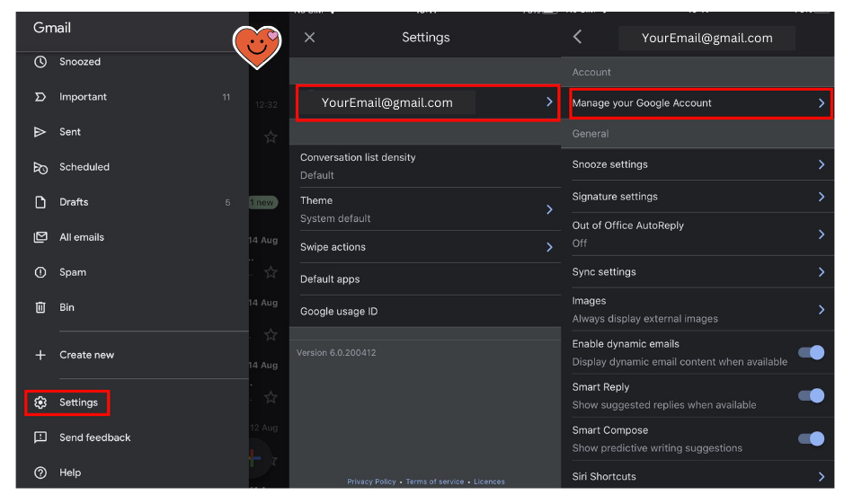This screenshot has height=504, width=853.
Task: Go back from the account settings page
Action: [578, 37]
